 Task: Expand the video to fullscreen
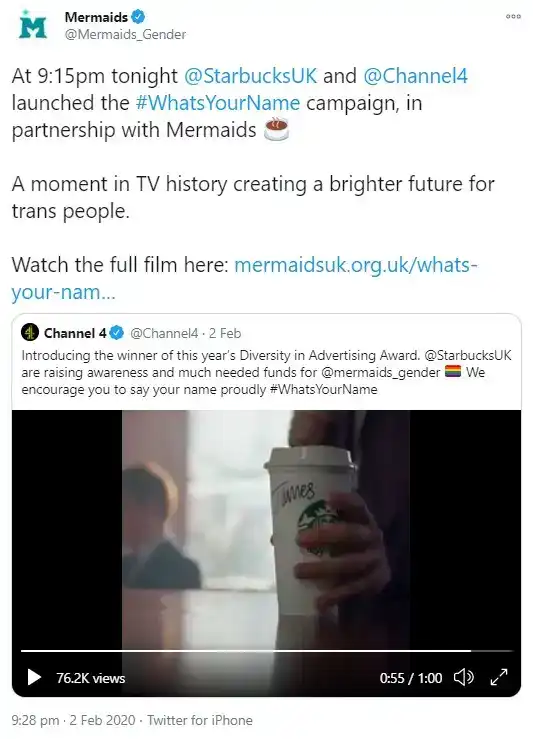(x=499, y=677)
